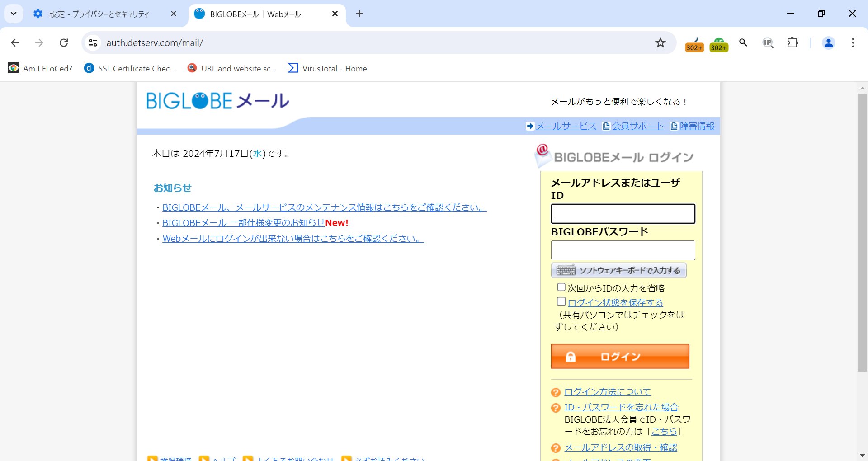This screenshot has height=461, width=868.
Task: Open Webメールにログインが出来ない場合 link
Action: 293,239
